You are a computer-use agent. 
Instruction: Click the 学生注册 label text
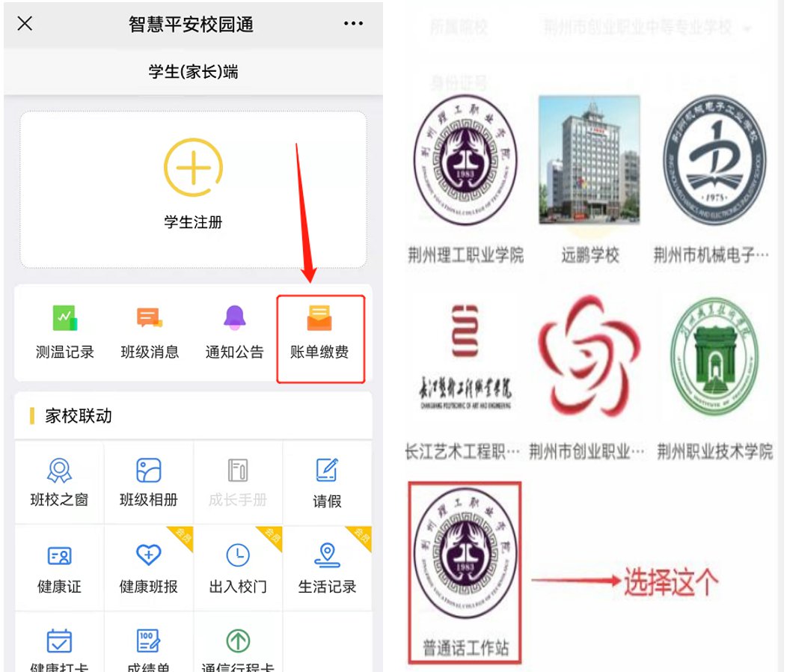pos(193,222)
